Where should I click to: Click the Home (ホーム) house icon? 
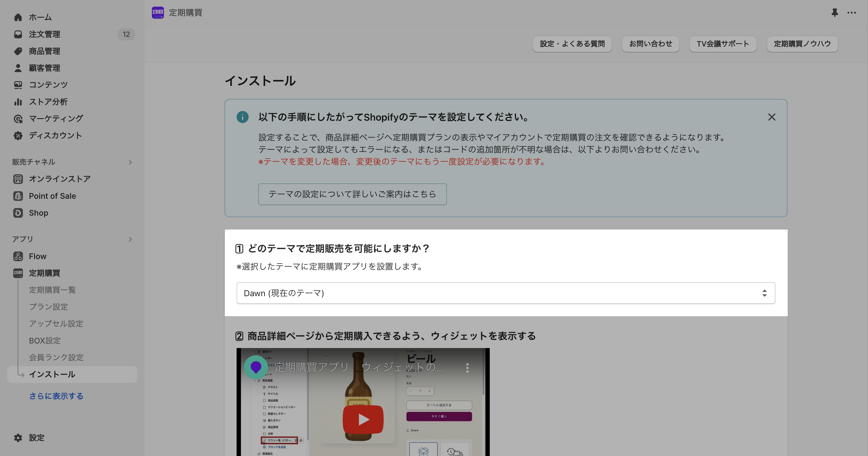point(18,17)
